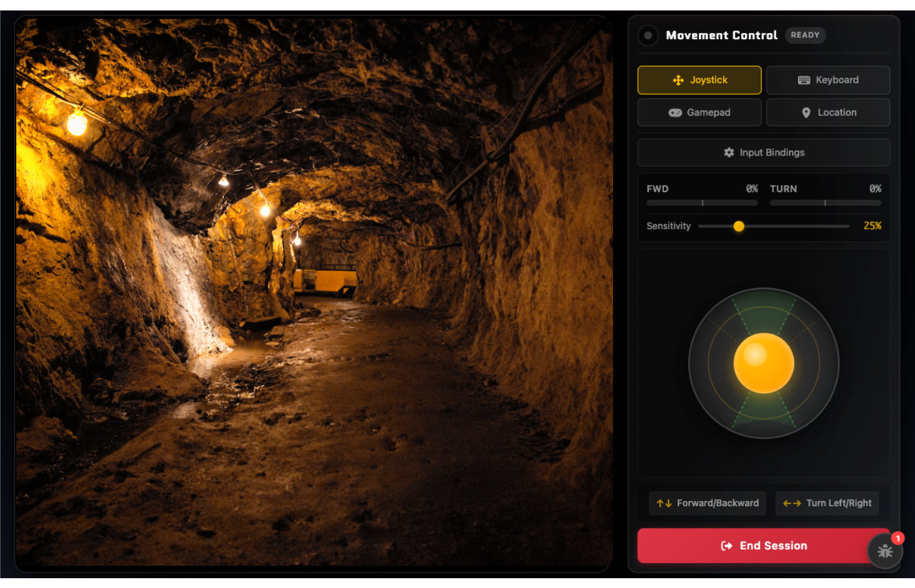Viewport: 915px width, 588px height.
Task: Click the FWD percentage bar
Action: (x=702, y=203)
